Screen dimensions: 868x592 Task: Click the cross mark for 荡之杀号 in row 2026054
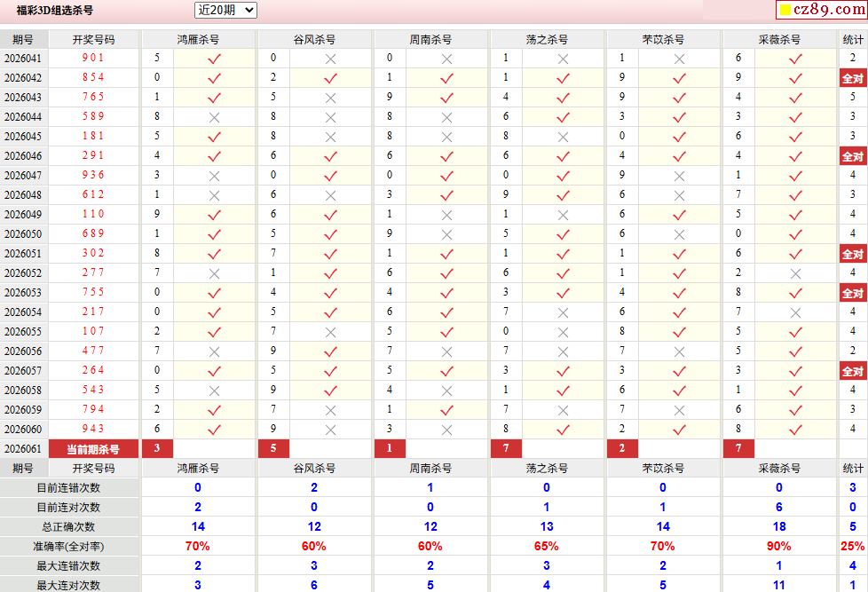[x=563, y=313]
